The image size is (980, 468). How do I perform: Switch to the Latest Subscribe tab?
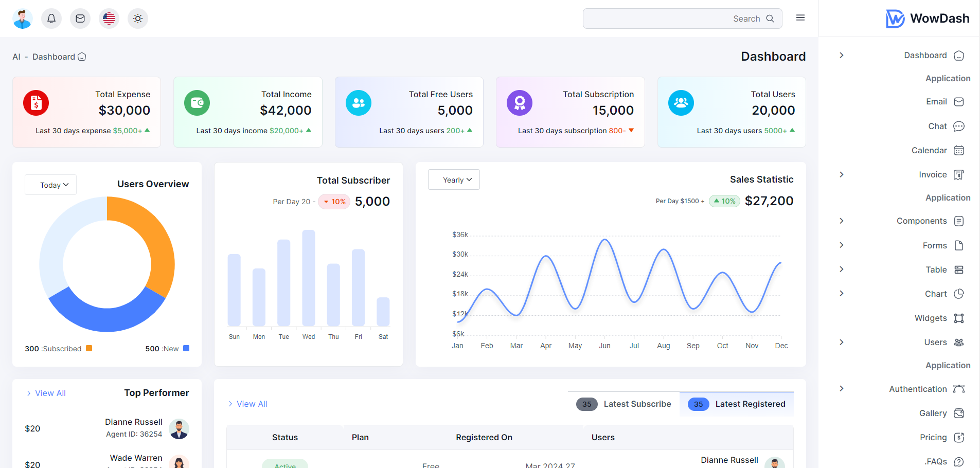(x=624, y=404)
